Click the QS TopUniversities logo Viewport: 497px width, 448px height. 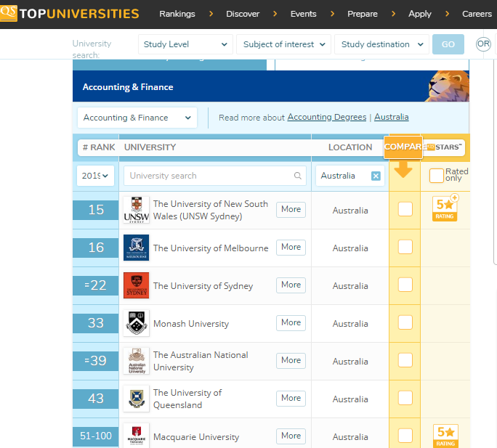[70, 13]
